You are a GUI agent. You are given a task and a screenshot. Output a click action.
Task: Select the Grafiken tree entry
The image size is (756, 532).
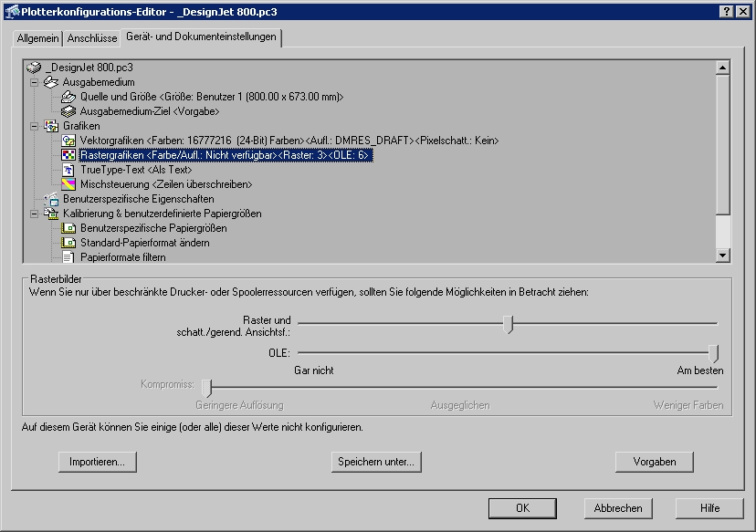click(x=81, y=126)
